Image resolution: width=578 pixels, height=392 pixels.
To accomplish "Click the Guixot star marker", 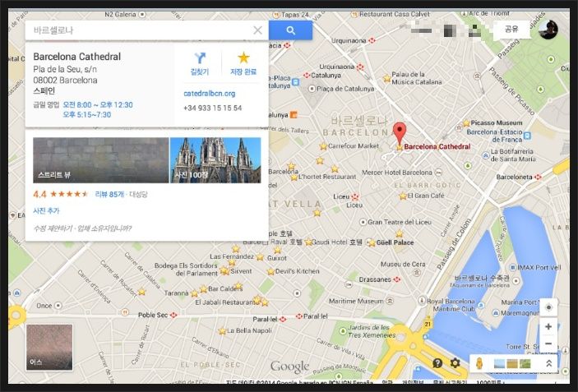I will (x=260, y=257).
